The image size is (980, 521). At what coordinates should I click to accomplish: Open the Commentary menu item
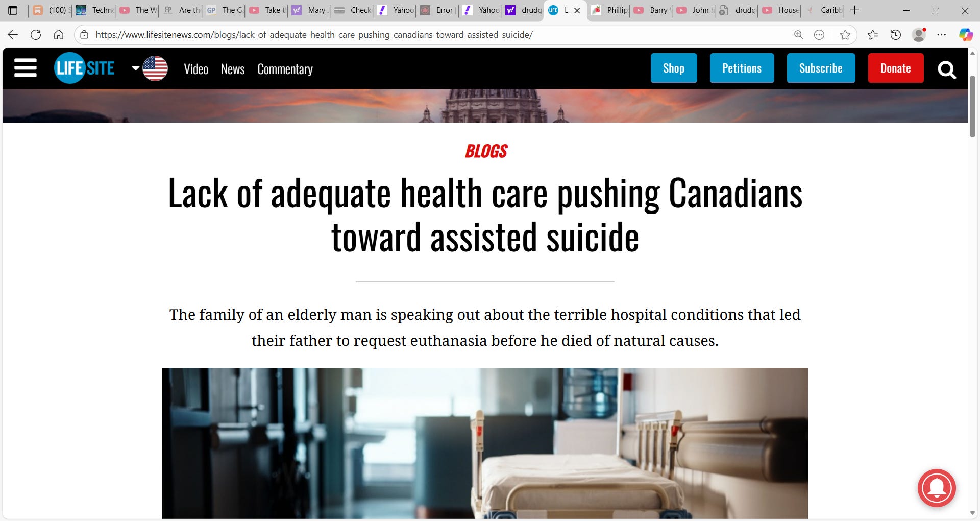[x=285, y=69]
